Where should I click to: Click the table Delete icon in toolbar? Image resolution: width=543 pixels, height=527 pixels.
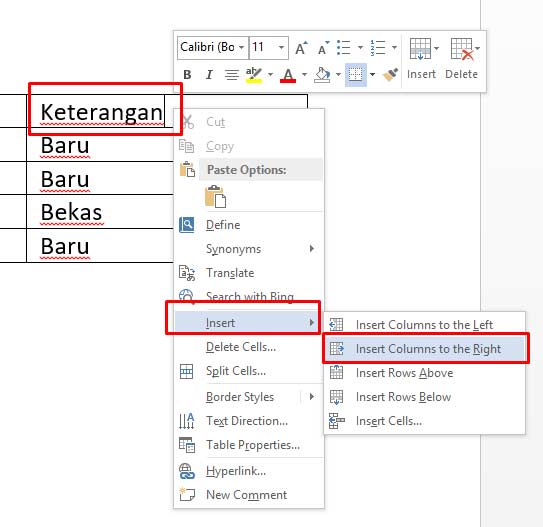point(462,49)
